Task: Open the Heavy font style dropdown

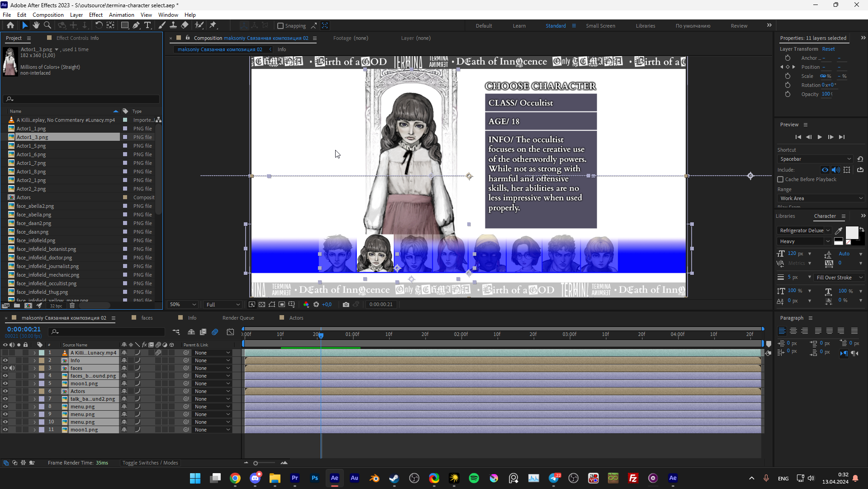Action: pos(804,241)
